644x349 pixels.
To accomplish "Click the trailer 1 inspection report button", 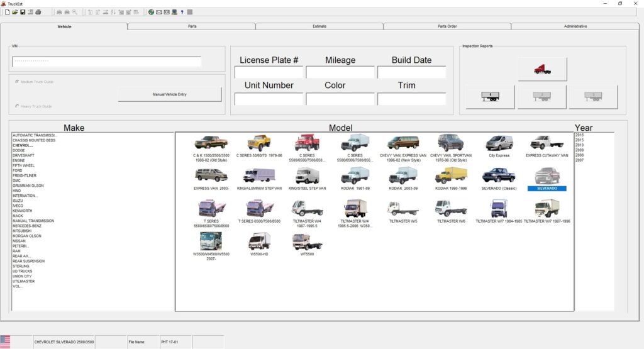I will point(490,97).
